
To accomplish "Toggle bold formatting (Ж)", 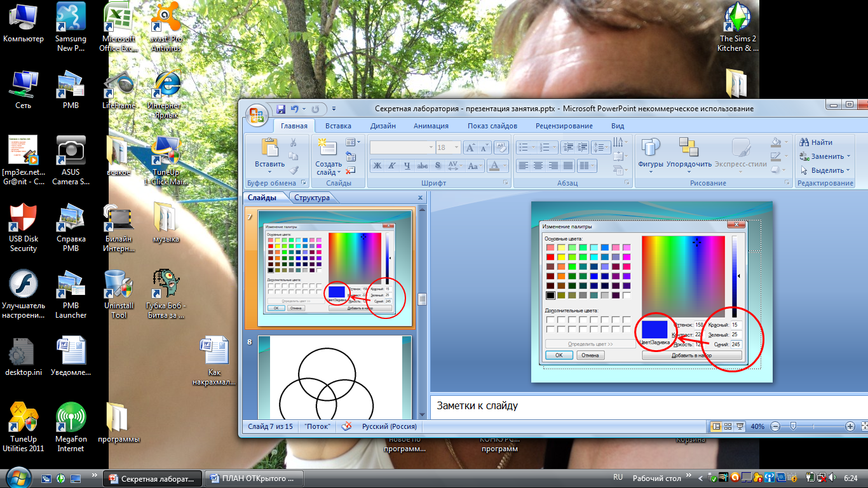I will pyautogui.click(x=377, y=166).
